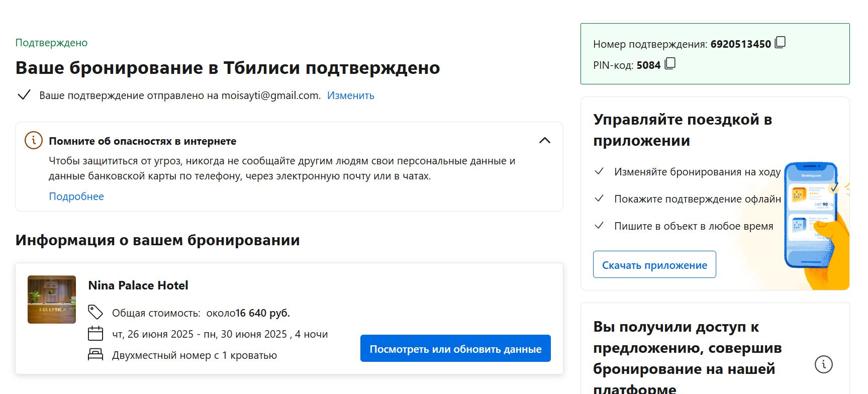Click the 'Изменяйте бронирования на ходу' item
The width and height of the screenshot is (868, 394).
(697, 172)
